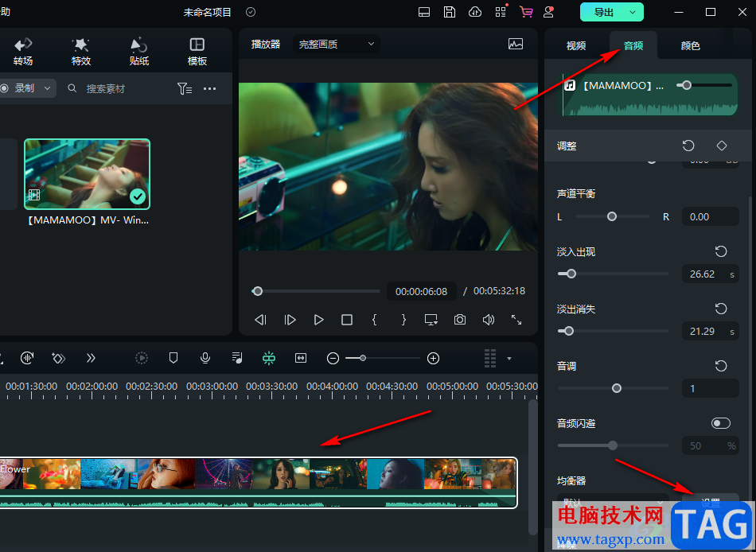Click the player progress bar
The image size is (756, 552).
tap(316, 291)
